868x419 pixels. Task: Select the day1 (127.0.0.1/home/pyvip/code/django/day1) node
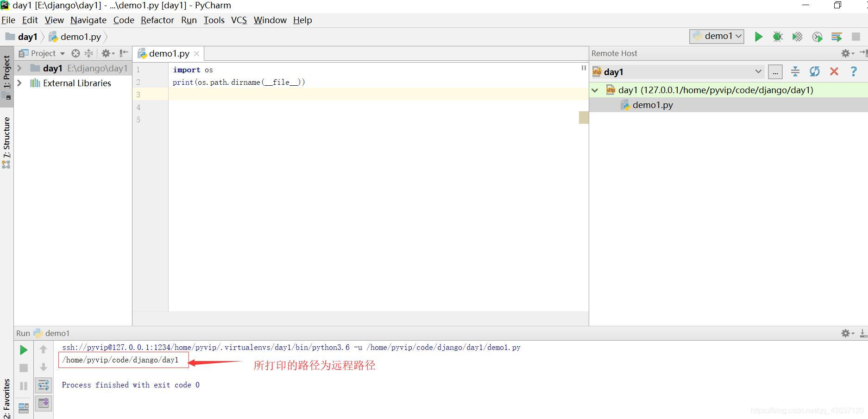click(x=729, y=90)
